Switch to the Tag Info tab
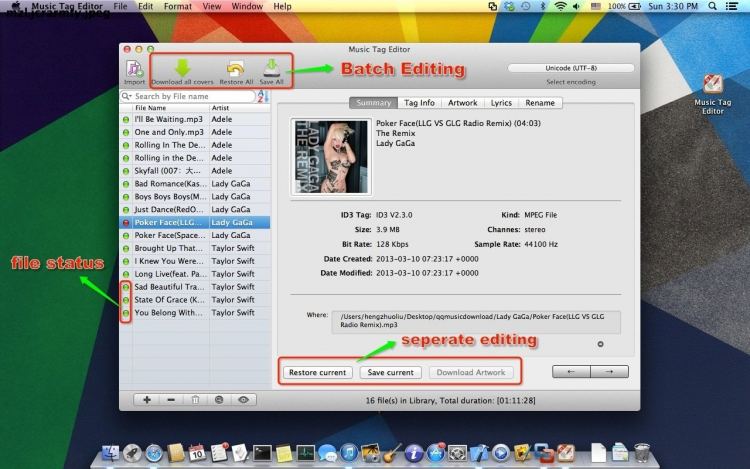The image size is (750, 469). (419, 103)
